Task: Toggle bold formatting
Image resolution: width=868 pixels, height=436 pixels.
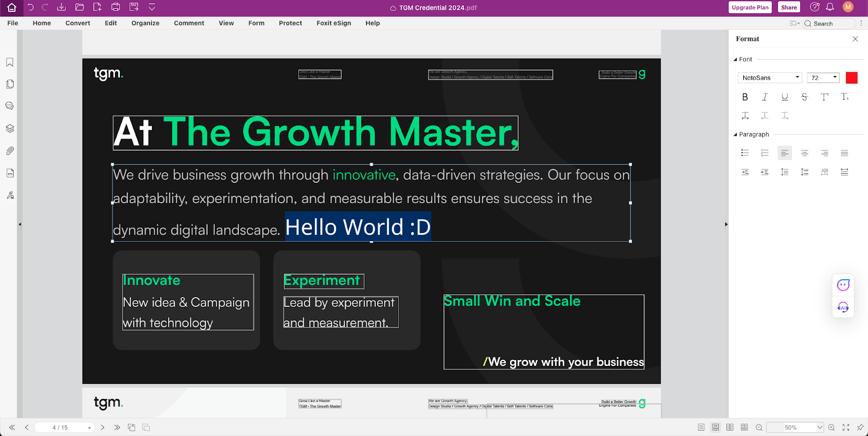Action: (745, 97)
